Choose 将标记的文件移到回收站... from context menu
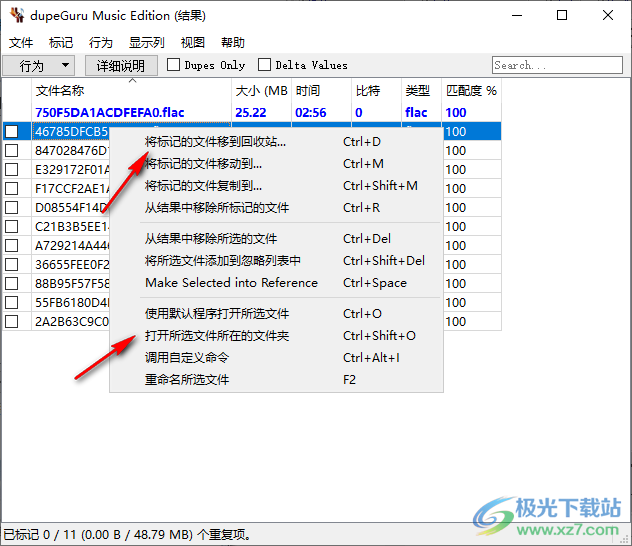Viewport: 632px width, 546px height. 276,142
